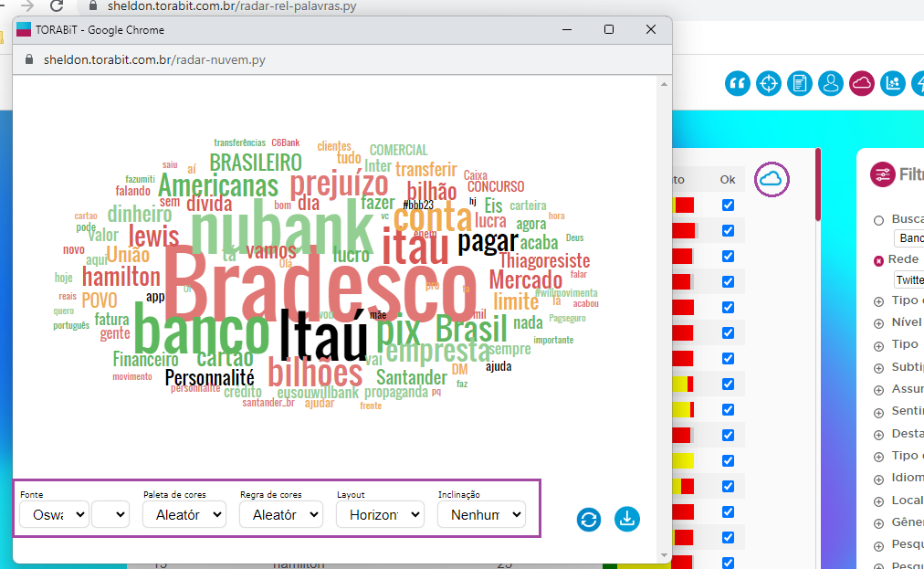This screenshot has height=569, width=924.
Task: Open the quotes icon in the background toolbar
Action: coord(737,84)
